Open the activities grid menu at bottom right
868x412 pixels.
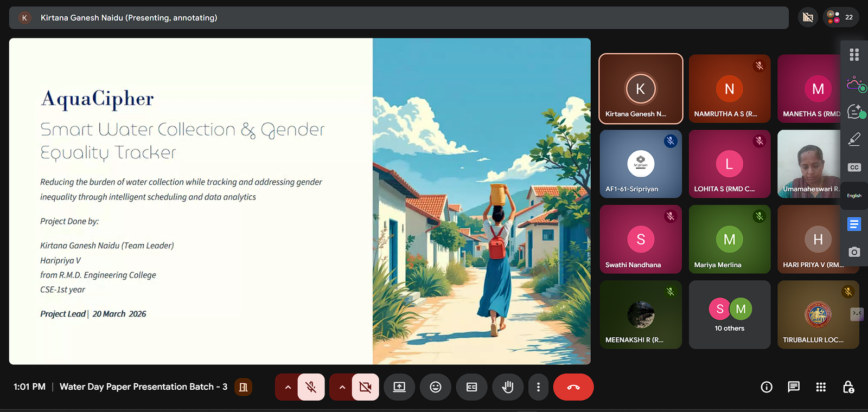tap(821, 387)
